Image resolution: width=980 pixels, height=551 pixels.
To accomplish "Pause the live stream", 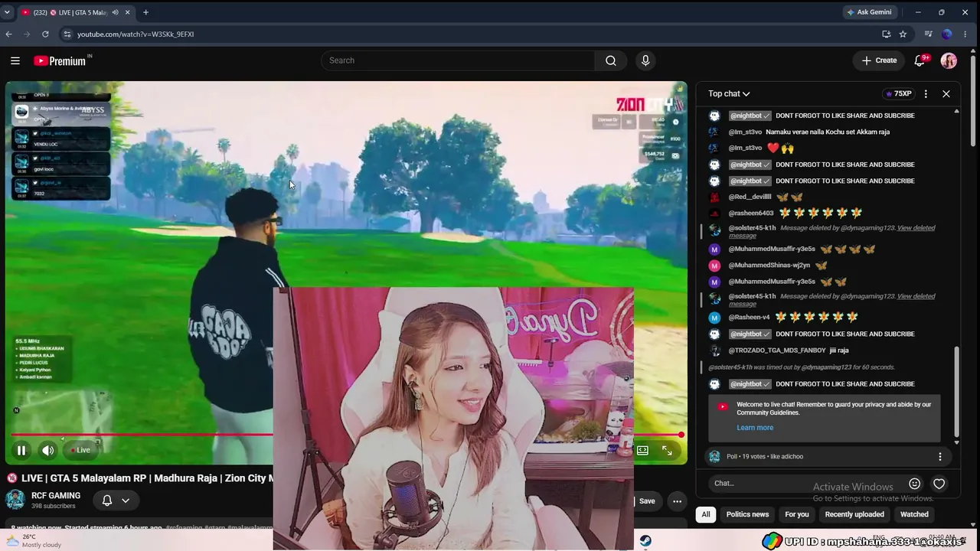I will pyautogui.click(x=21, y=450).
